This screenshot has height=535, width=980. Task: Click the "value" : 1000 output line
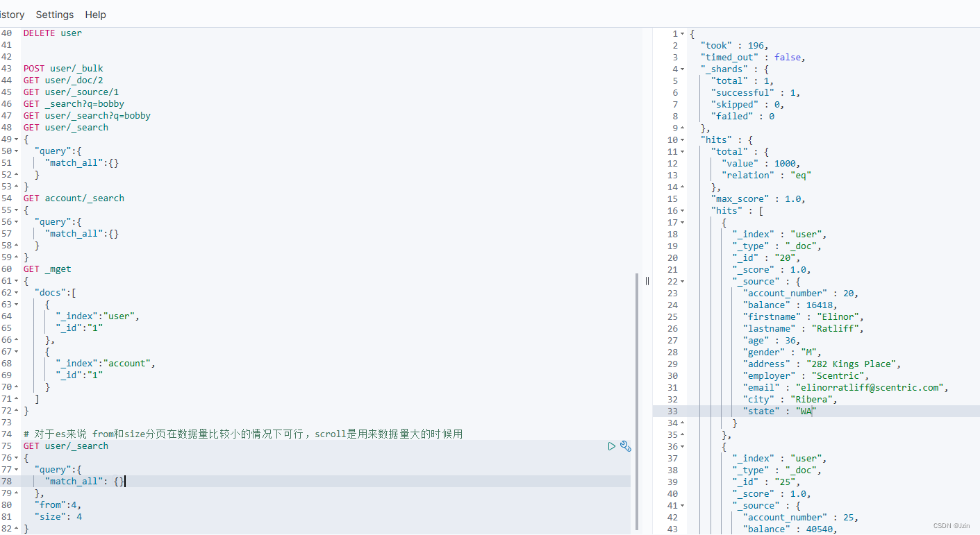pos(761,164)
